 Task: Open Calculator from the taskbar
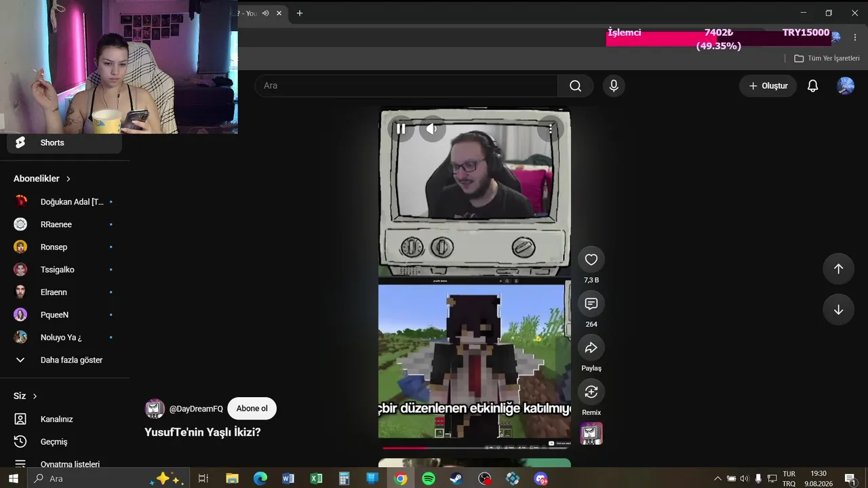coord(344,479)
